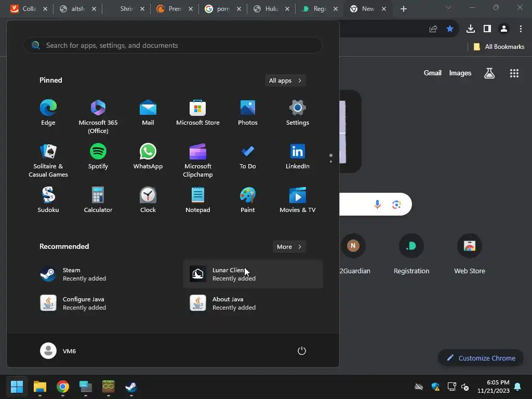532x399 pixels.
Task: Switch to the Colla tab in Chrome
Action: (30, 9)
